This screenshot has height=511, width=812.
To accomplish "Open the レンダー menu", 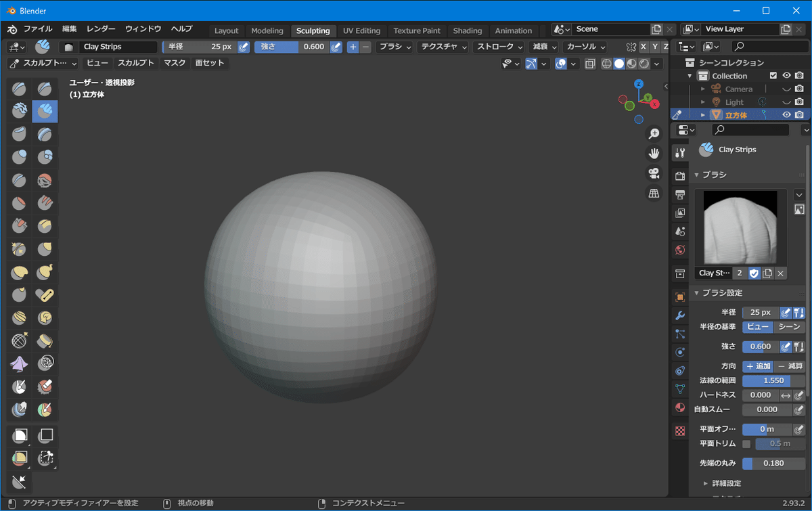I will point(101,29).
